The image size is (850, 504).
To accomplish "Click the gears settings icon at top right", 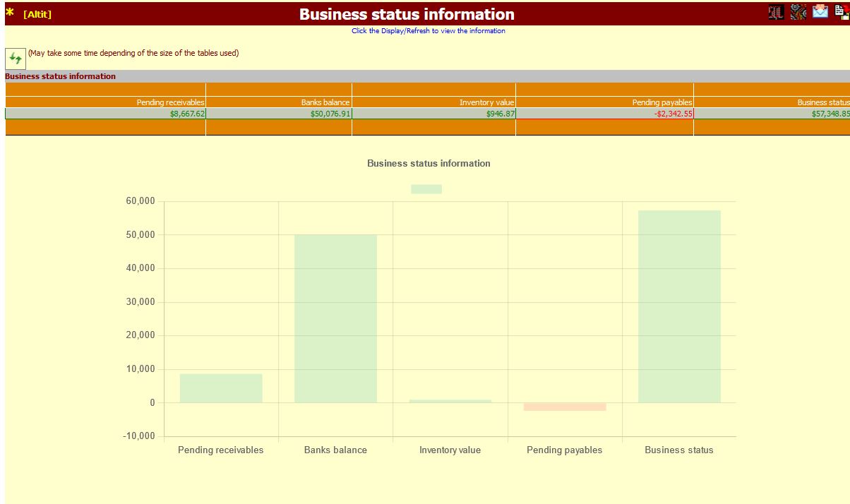I will click(x=798, y=12).
